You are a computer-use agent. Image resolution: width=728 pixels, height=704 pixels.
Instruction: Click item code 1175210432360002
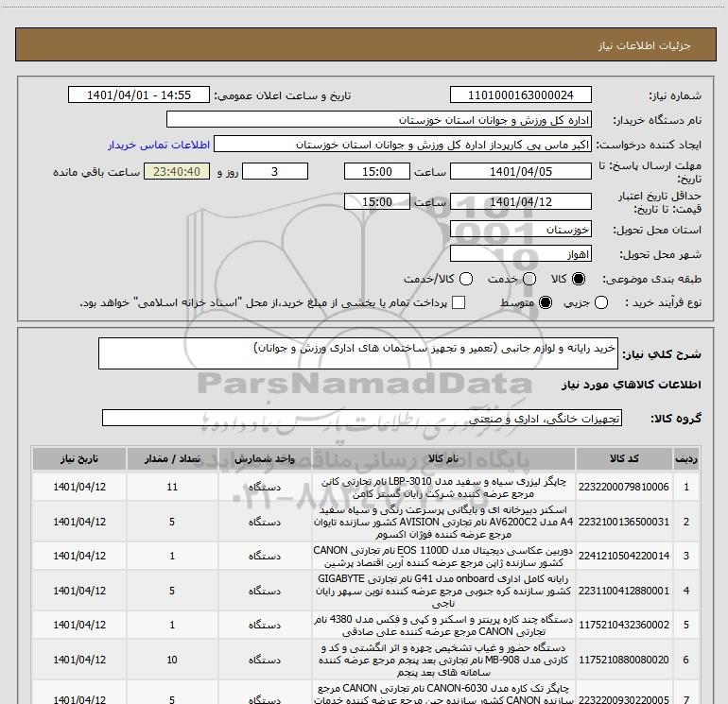(x=624, y=625)
